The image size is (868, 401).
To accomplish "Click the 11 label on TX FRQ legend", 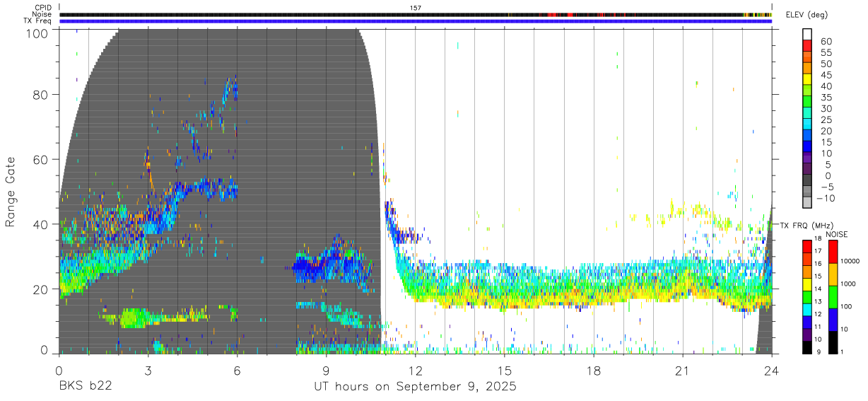I will pyautogui.click(x=816, y=327).
